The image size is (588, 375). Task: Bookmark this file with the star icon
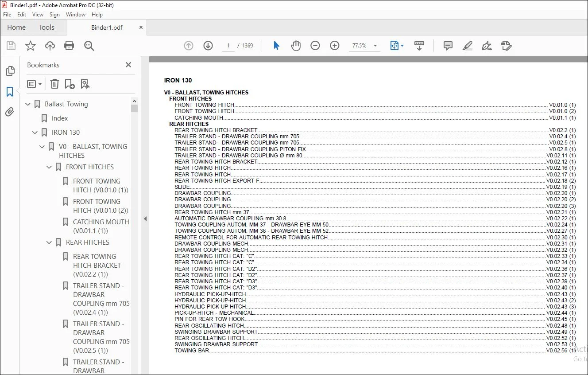click(31, 46)
